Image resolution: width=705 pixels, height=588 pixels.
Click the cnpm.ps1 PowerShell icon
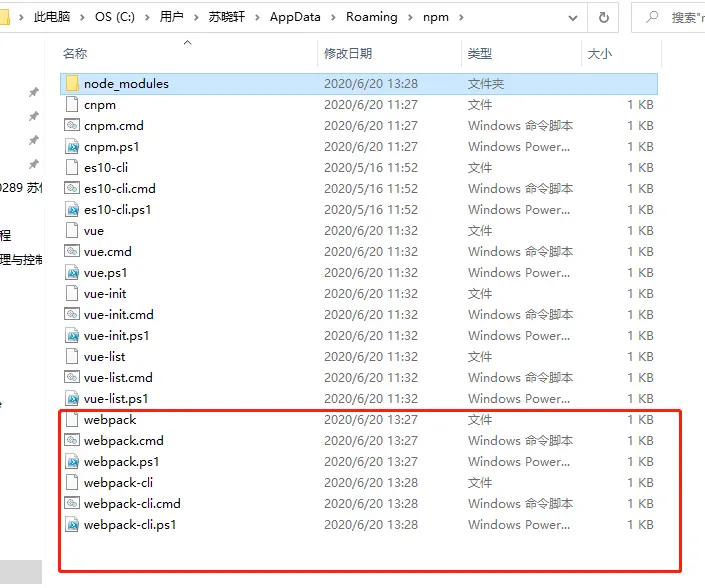pyautogui.click(x=72, y=147)
